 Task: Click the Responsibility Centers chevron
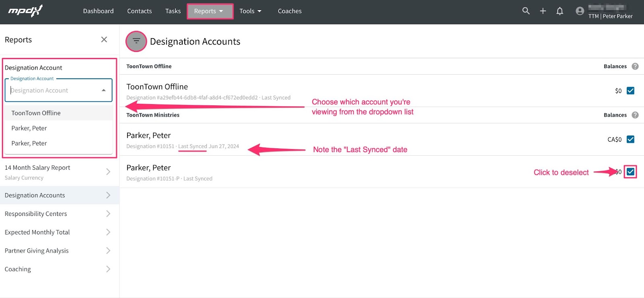pyautogui.click(x=108, y=214)
